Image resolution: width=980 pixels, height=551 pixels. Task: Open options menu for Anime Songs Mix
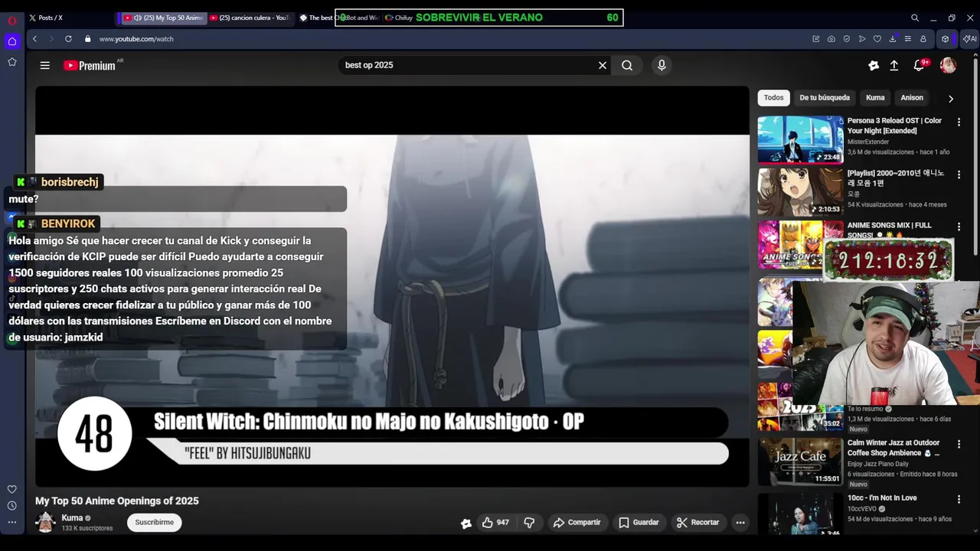point(959,227)
